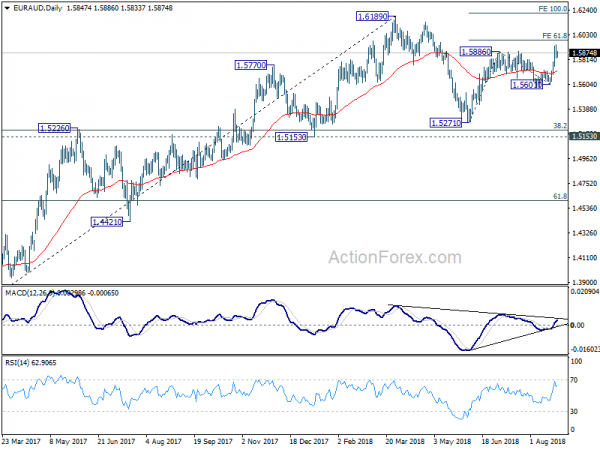Click the 2 Nov 2017 date label
Viewport: 600px width, 450px height.
point(260,442)
